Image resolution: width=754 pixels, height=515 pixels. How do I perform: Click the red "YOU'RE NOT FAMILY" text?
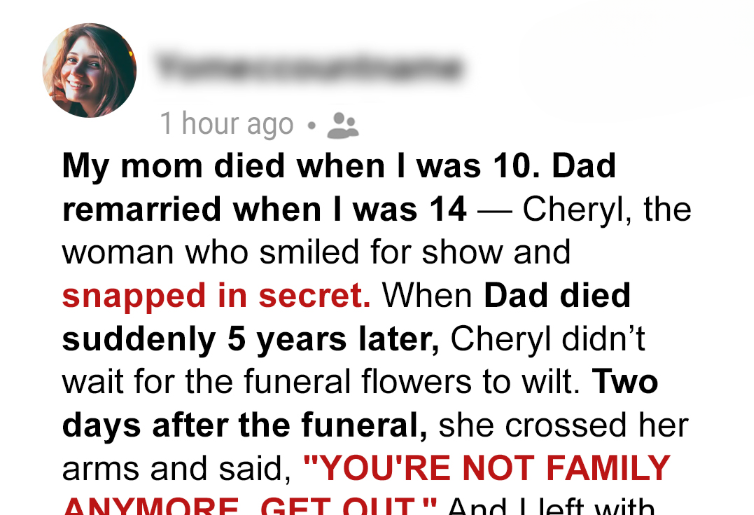(x=486, y=468)
